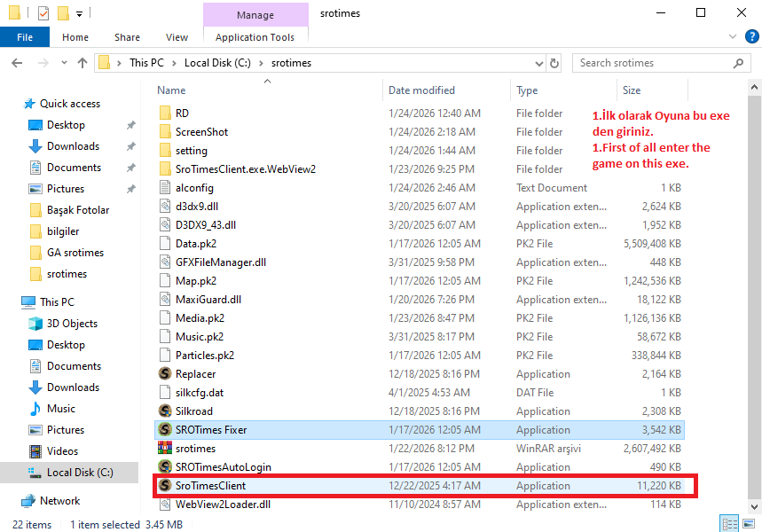
Task: Sort by the Type column header
Action: [563, 90]
